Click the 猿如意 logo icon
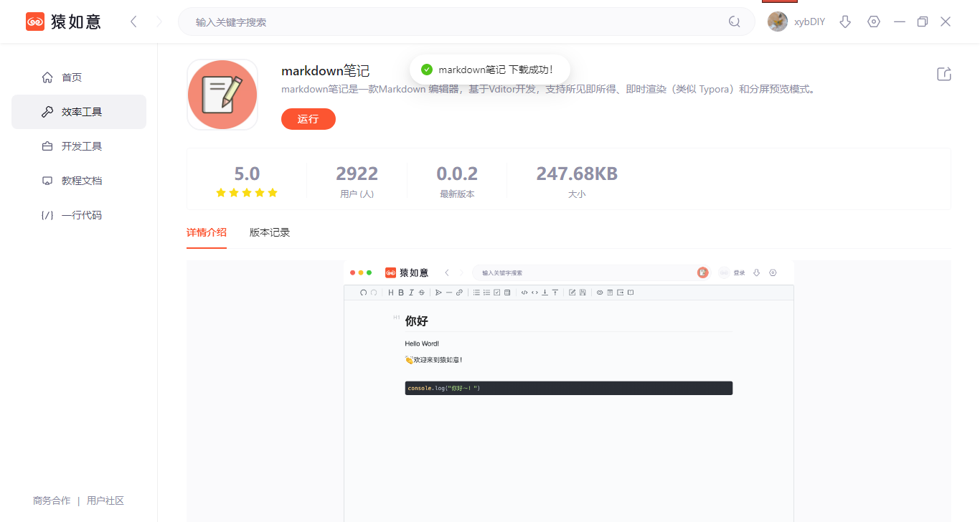980x522 pixels. (35, 22)
